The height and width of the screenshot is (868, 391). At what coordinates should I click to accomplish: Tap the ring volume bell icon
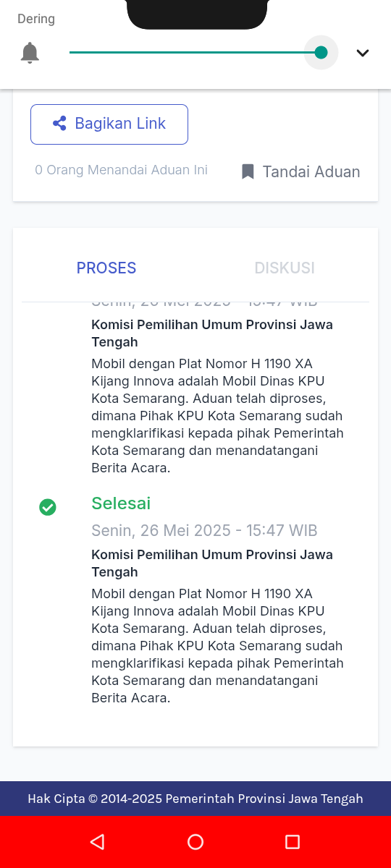30,53
